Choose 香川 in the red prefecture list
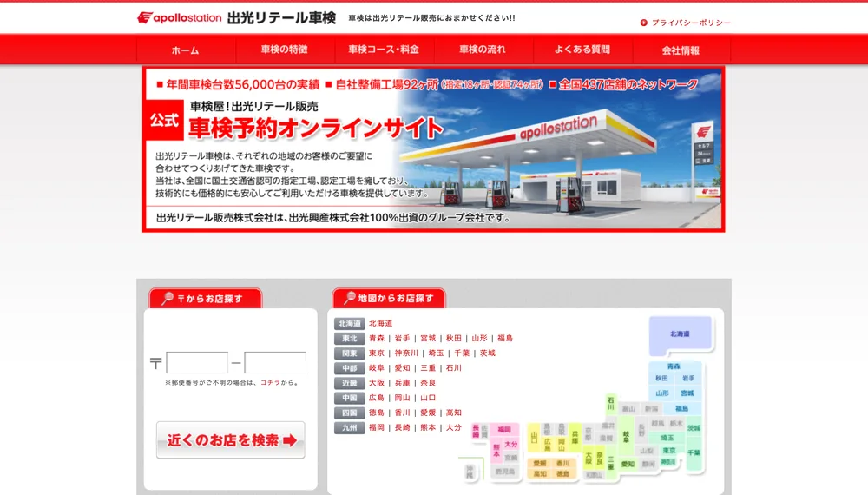Viewport: 868px width, 495px height. pos(403,413)
